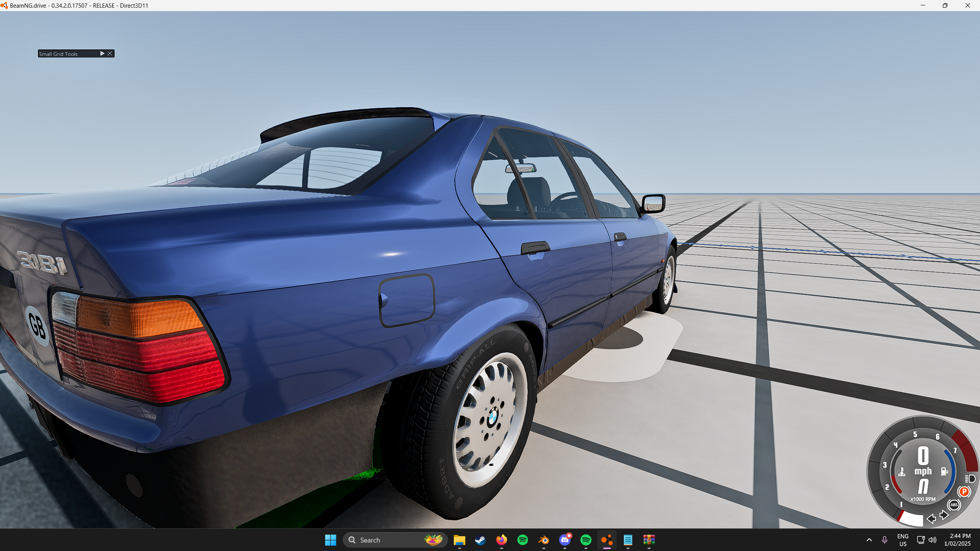Open Blender from the taskbar
The width and height of the screenshot is (980, 551).
[544, 540]
